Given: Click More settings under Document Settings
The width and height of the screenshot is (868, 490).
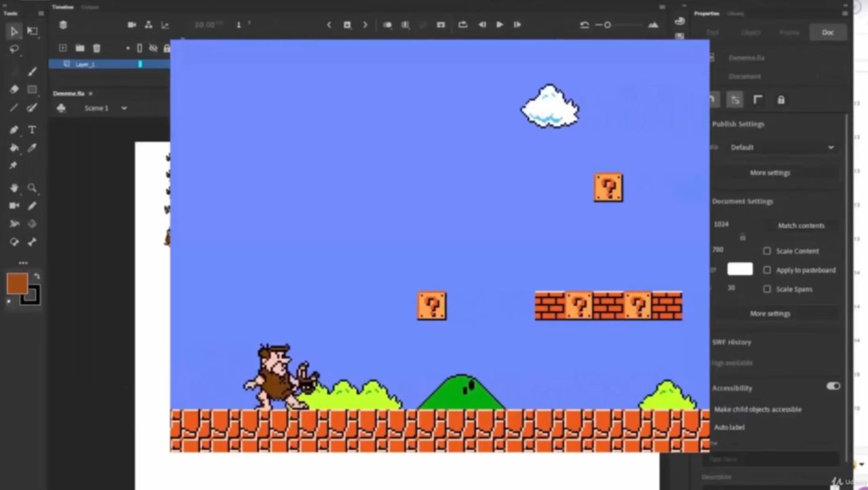Looking at the screenshot, I should 770,314.
